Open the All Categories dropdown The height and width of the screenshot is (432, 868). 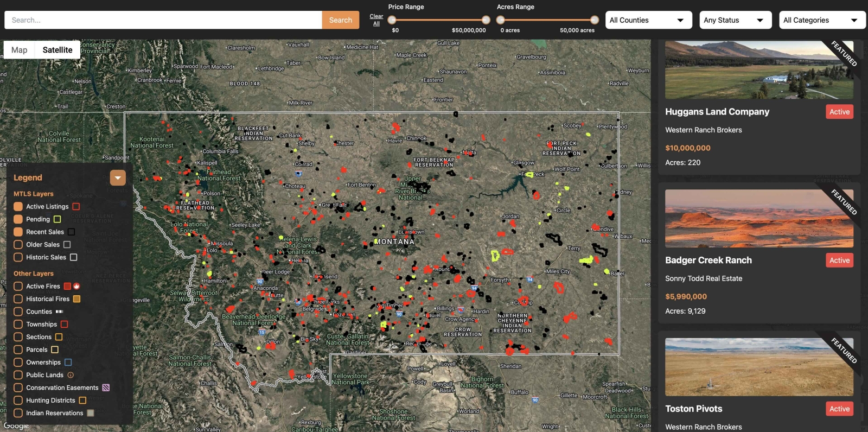[x=822, y=20]
